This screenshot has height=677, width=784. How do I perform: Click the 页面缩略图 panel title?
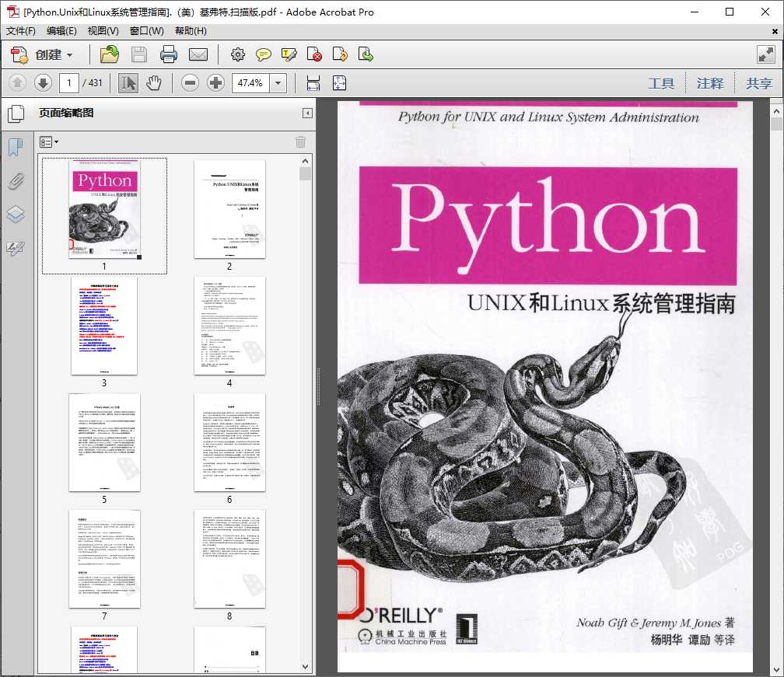tap(67, 113)
